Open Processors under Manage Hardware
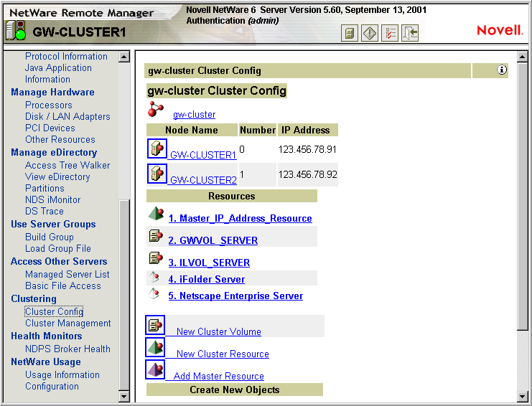This screenshot has width=532, height=406. pyautogui.click(x=49, y=105)
